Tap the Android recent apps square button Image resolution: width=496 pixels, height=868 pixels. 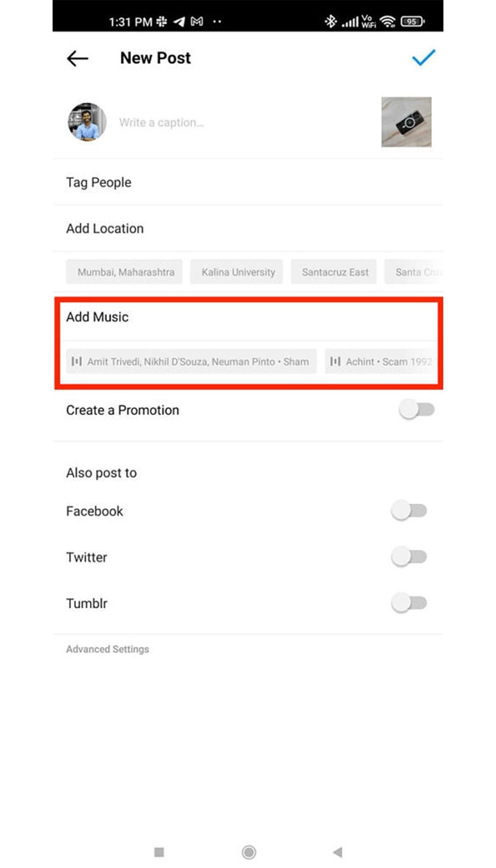(x=159, y=852)
